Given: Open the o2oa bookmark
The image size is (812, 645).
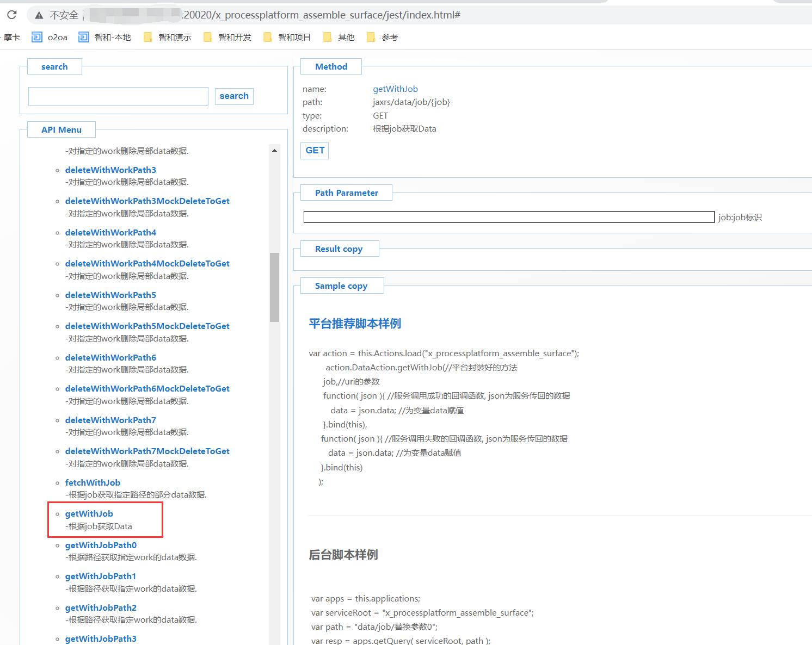Looking at the screenshot, I should click(x=50, y=37).
